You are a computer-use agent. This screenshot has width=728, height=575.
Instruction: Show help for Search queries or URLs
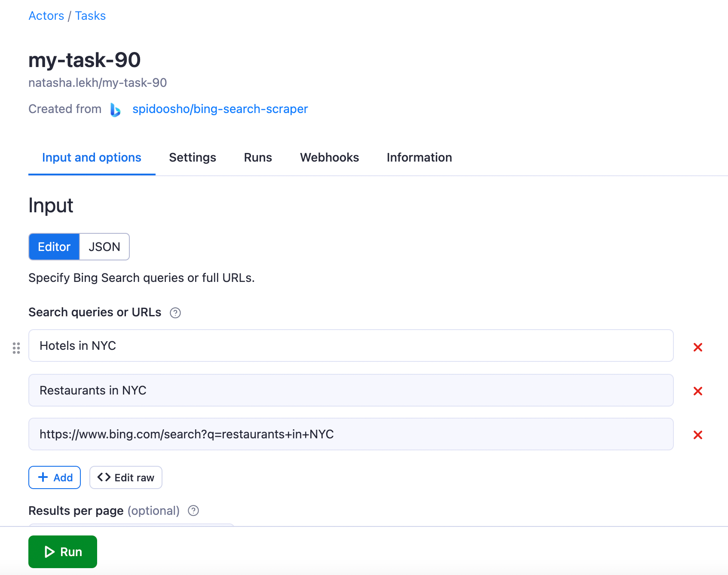(175, 313)
